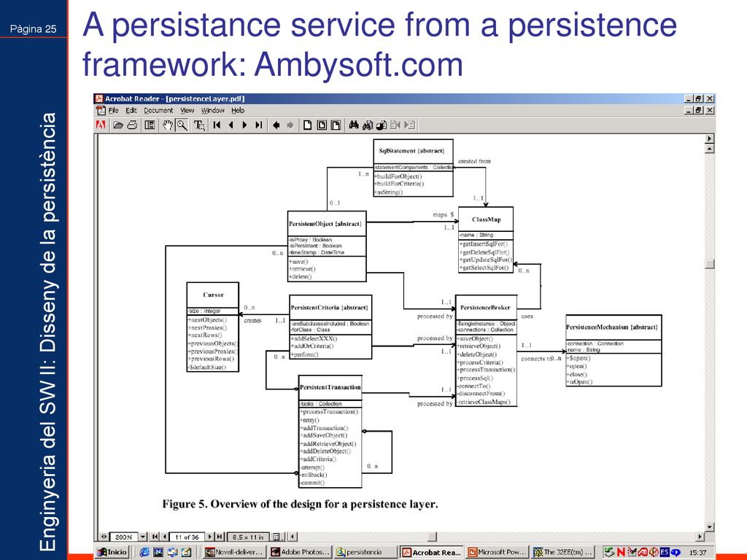Click the Fit in Window icon

322,125
